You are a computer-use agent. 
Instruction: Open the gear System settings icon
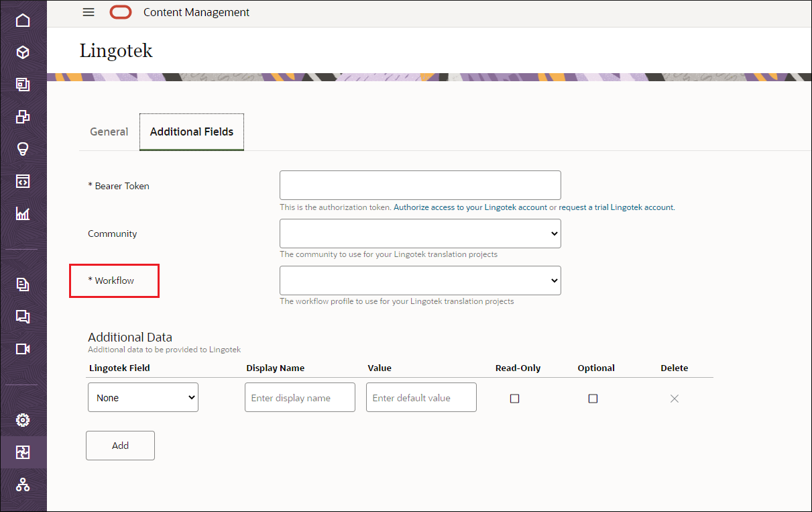coord(23,420)
